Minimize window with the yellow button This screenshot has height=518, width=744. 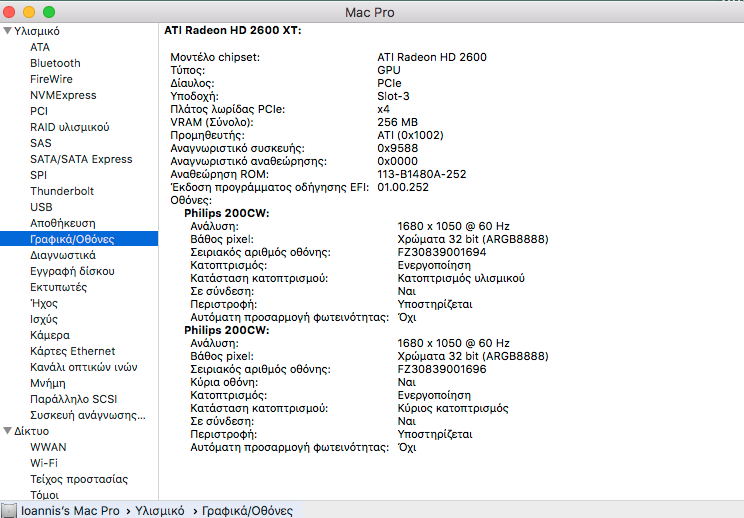29,12
